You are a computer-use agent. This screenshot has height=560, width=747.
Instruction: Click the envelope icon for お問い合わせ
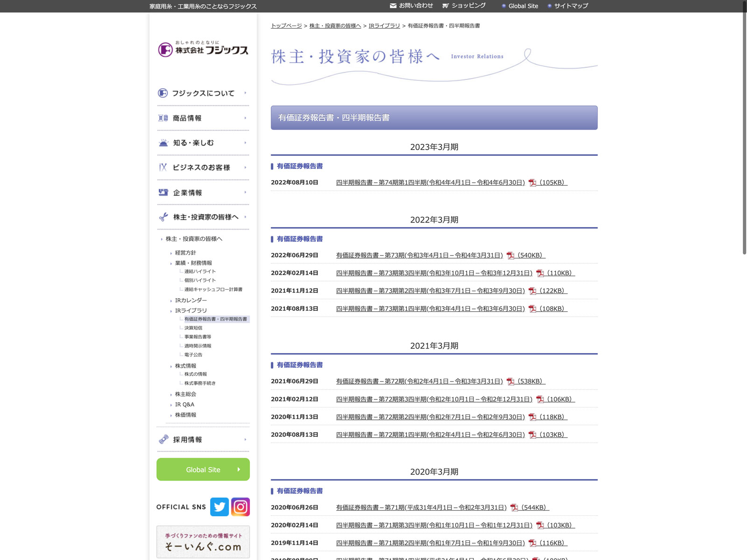[393, 6]
